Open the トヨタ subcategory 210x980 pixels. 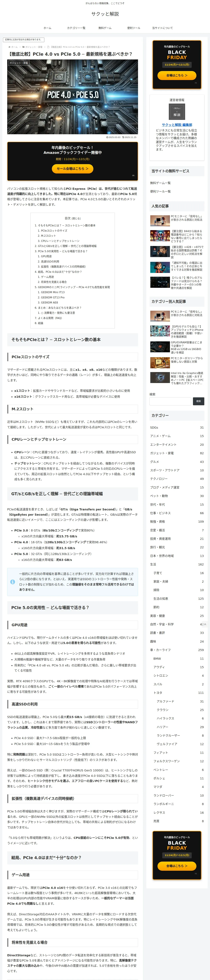pos(178,693)
